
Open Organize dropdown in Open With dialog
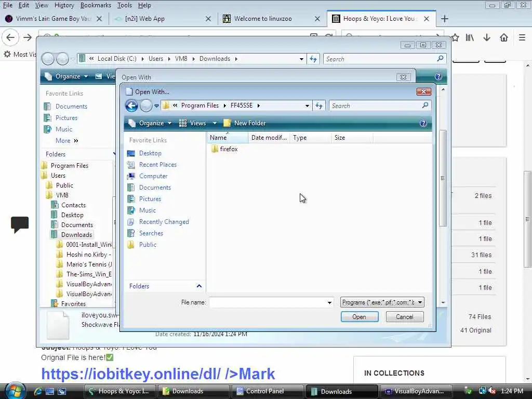tap(150, 123)
